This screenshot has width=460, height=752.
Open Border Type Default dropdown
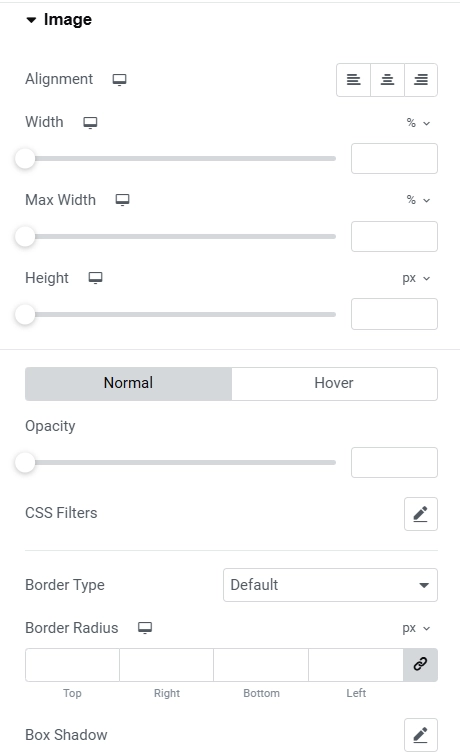[330, 585]
